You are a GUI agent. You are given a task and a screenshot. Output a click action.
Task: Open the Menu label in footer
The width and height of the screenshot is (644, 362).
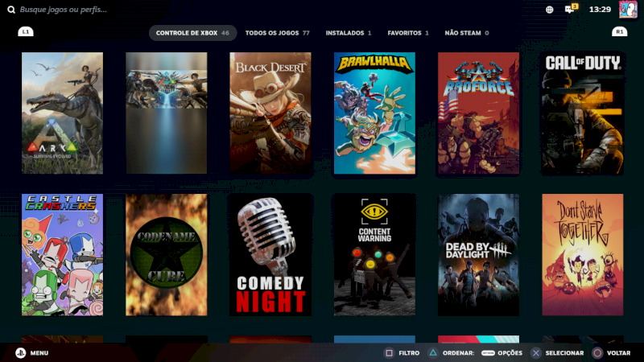coord(39,353)
